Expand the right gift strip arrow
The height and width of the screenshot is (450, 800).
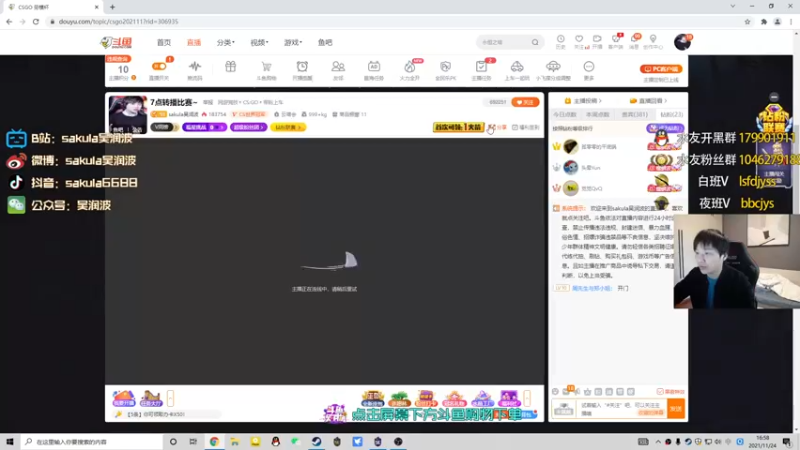[x=527, y=398]
